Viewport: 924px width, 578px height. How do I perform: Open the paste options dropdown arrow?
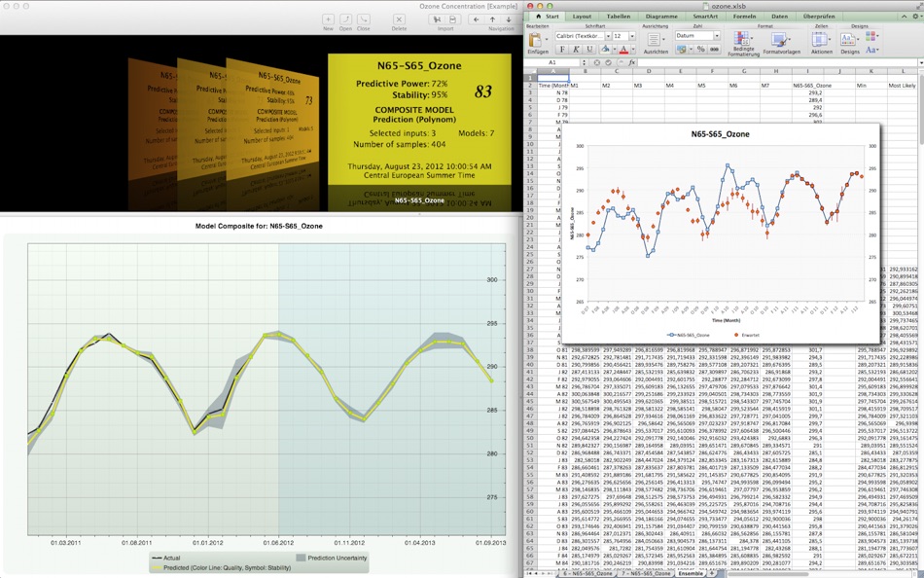[x=545, y=41]
